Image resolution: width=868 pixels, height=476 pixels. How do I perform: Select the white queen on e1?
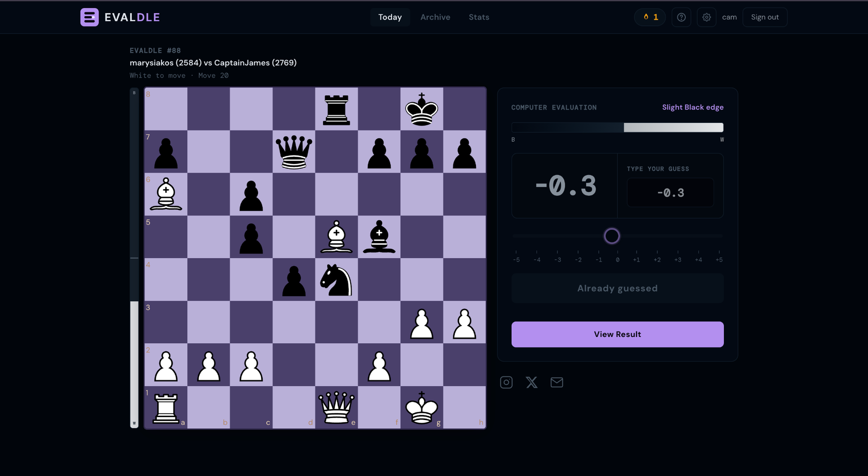[336, 408]
